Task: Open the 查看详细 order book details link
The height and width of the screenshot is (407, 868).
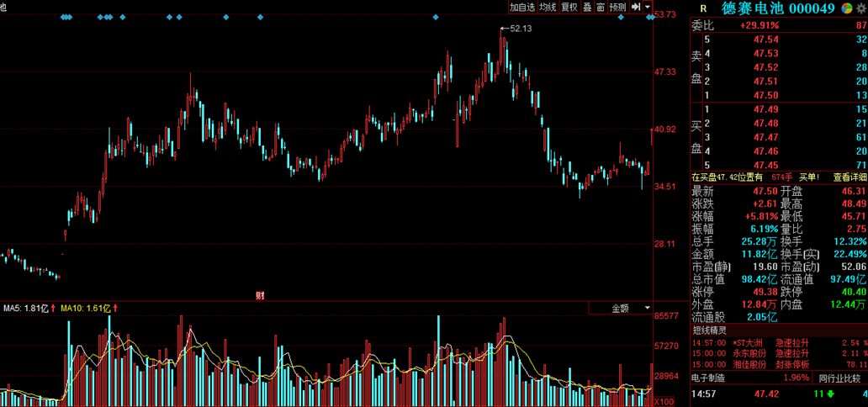Action: pyautogui.click(x=849, y=177)
